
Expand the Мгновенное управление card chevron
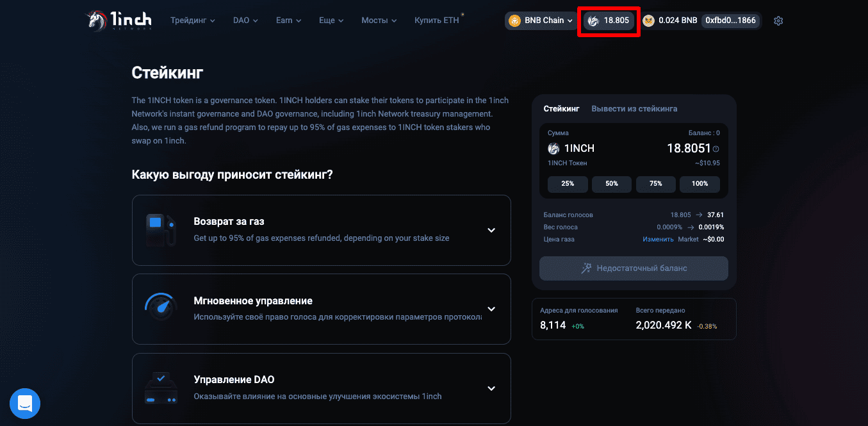point(491,309)
